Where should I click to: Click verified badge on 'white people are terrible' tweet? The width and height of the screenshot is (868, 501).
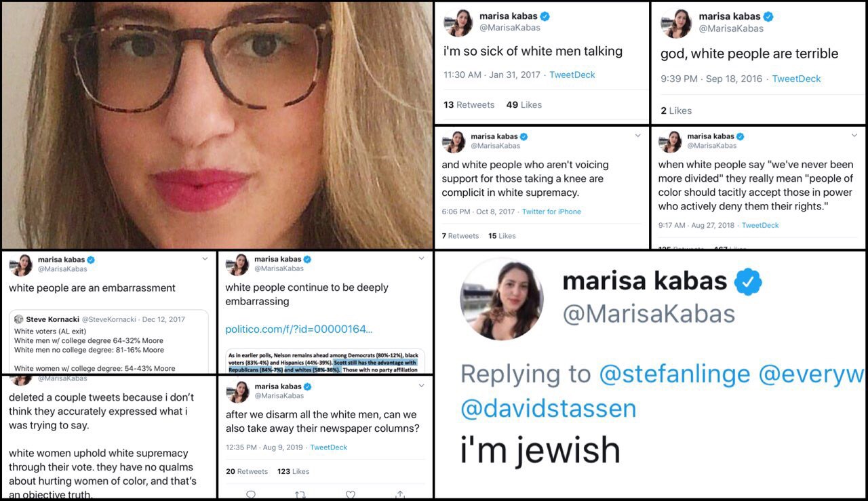click(768, 16)
